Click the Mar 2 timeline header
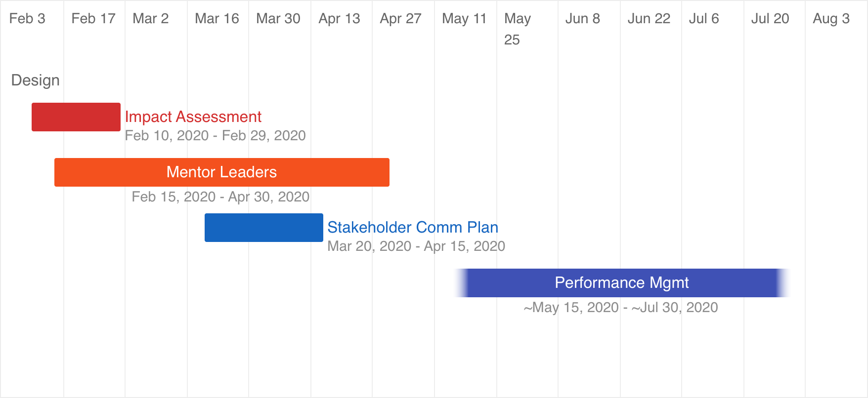Image resolution: width=868 pixels, height=398 pixels. pyautogui.click(x=151, y=19)
